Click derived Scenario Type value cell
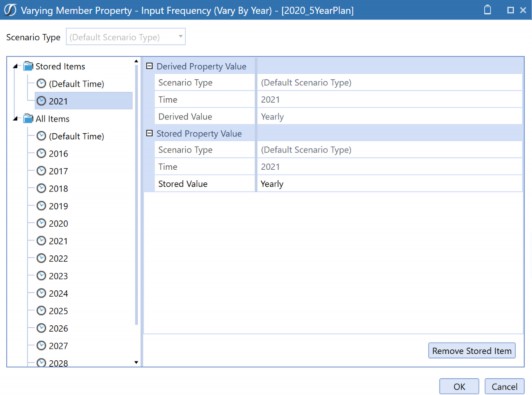Screen dimensions: 532x395 pyautogui.click(x=390, y=82)
